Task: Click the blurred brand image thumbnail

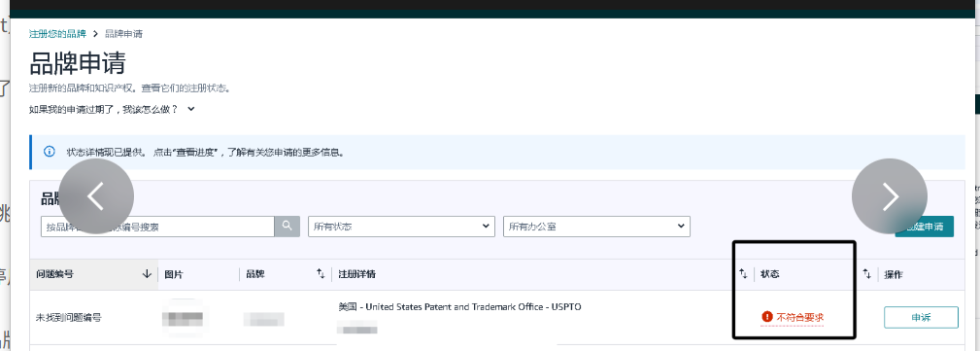Action: click(183, 319)
